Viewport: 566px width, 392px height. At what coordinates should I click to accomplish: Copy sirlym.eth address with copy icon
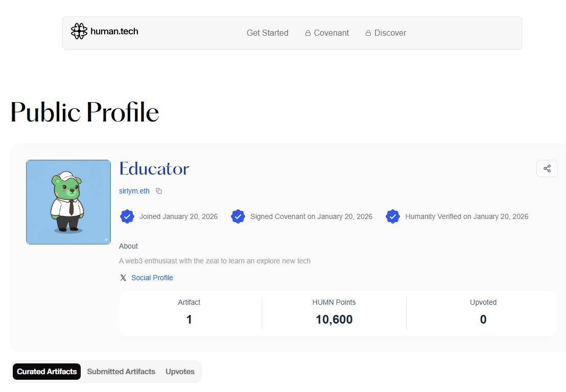tap(159, 191)
